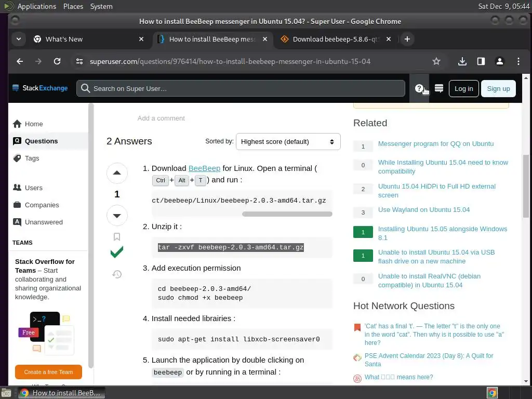Image resolution: width=532 pixels, height=399 pixels.
Task: Open Messenger program for QQ on Ubuntu
Action: point(436,143)
